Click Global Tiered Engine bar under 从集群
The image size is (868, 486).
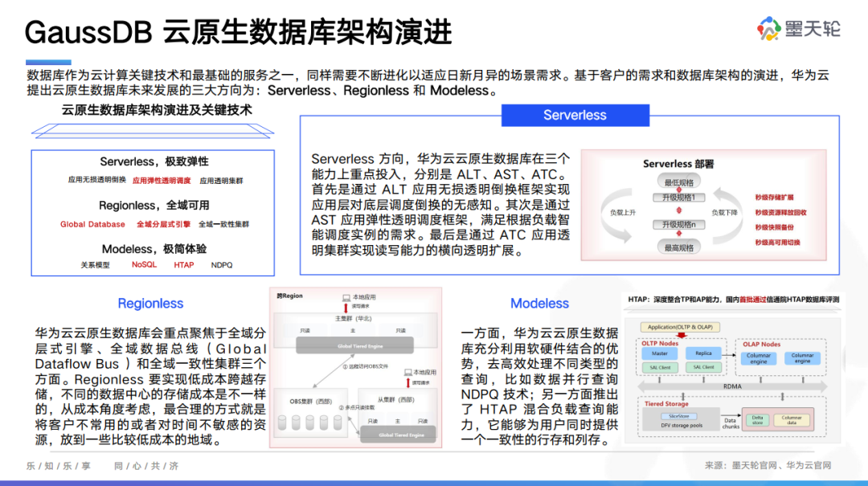398,435
